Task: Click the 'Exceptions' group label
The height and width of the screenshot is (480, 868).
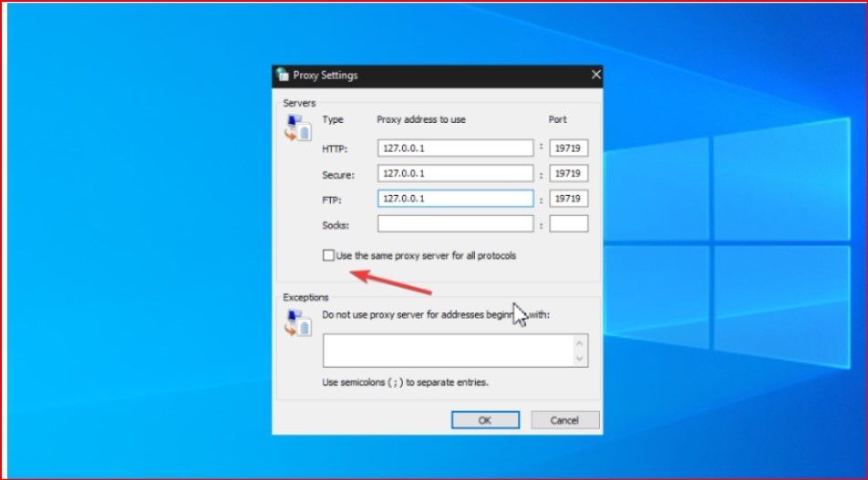Action: click(x=305, y=297)
